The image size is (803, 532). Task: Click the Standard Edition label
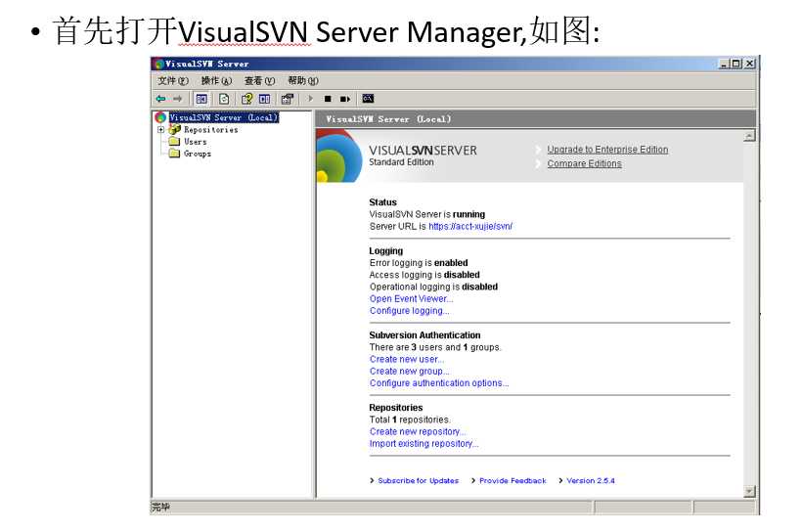401,161
